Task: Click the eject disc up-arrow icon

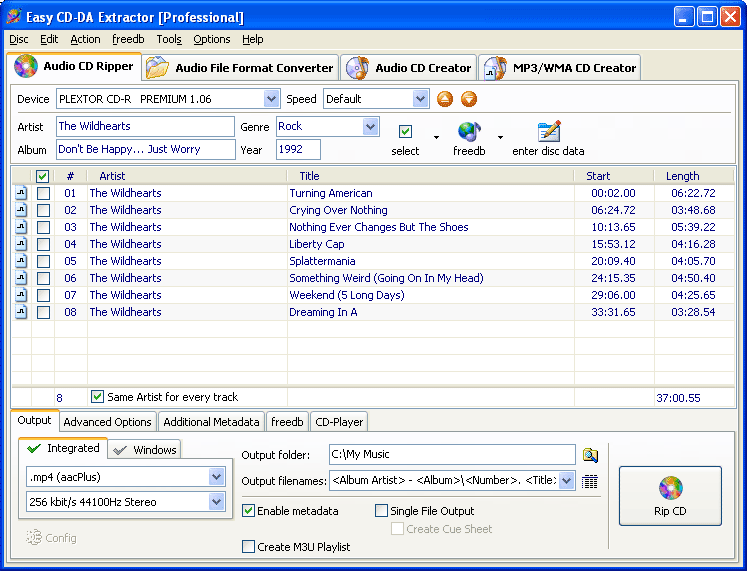Action: point(445,99)
